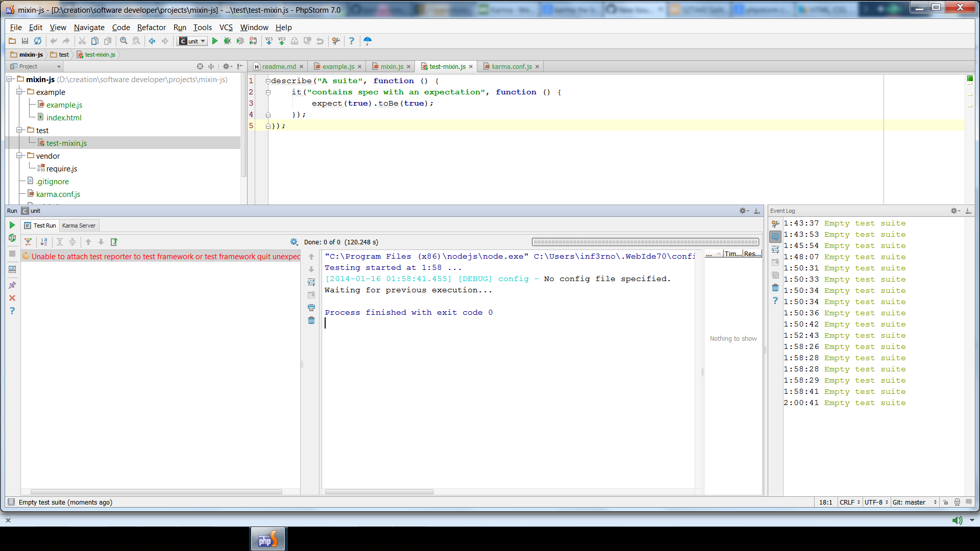The image size is (980, 551).
Task: Switch to the karma.conf.js editor tab
Action: pos(511,66)
